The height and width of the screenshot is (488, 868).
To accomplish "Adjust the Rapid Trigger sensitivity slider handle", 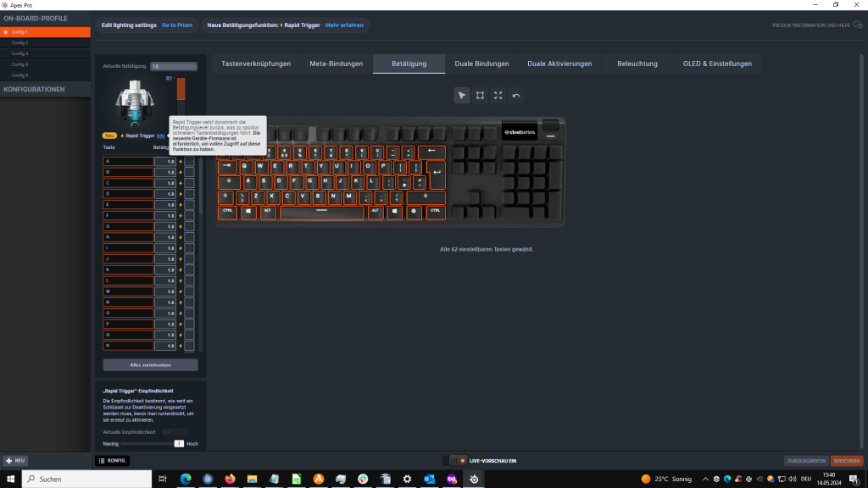I will (x=179, y=444).
